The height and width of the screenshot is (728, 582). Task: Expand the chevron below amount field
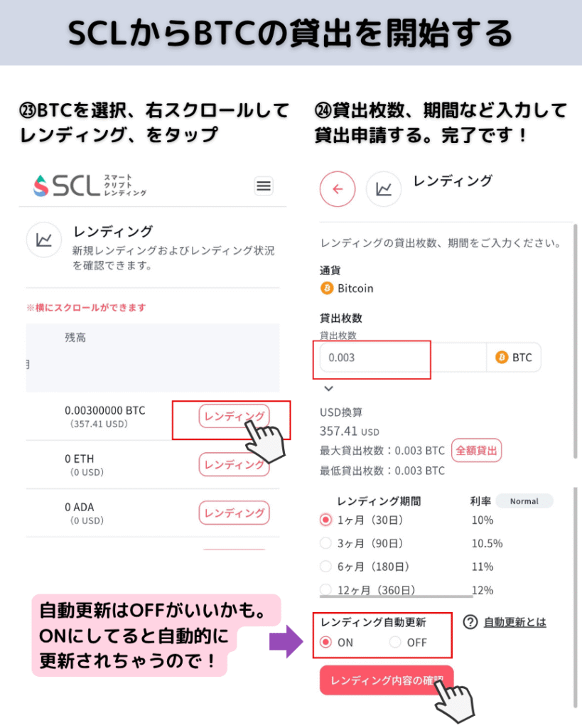328,388
